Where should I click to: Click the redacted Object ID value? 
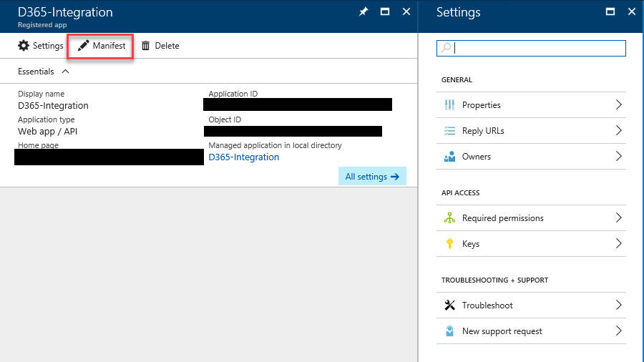pos(293,132)
